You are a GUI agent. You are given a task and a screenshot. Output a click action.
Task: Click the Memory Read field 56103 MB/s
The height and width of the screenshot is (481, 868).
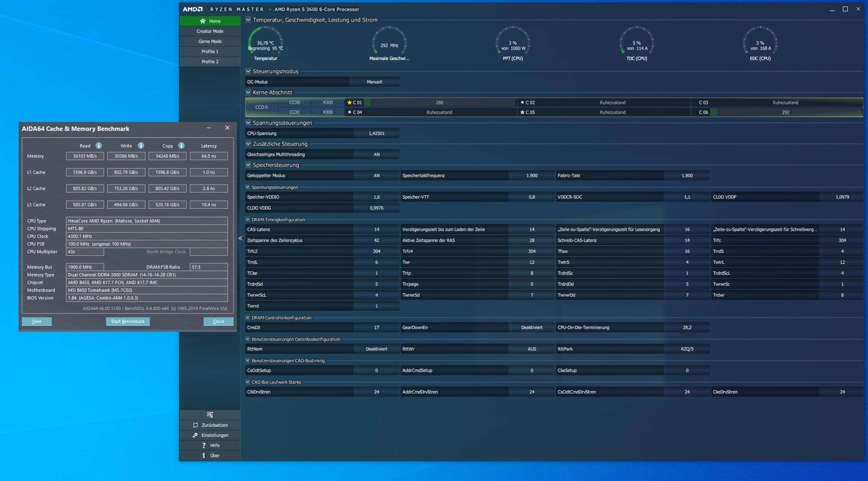point(85,156)
